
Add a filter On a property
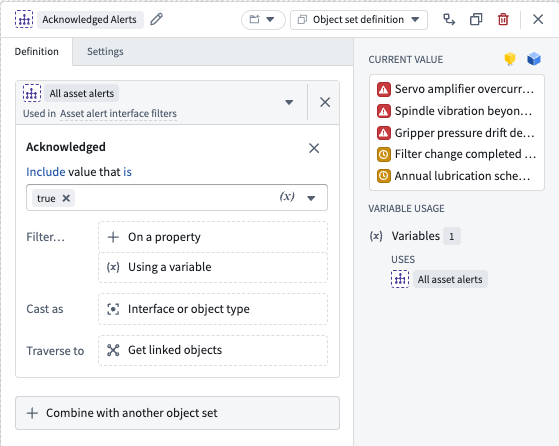click(x=213, y=237)
